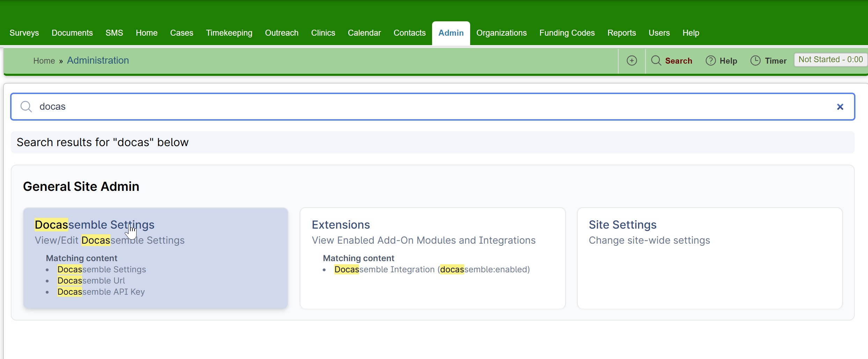Click the plus circle add icon
Viewport: 868px width, 359px height.
(632, 60)
